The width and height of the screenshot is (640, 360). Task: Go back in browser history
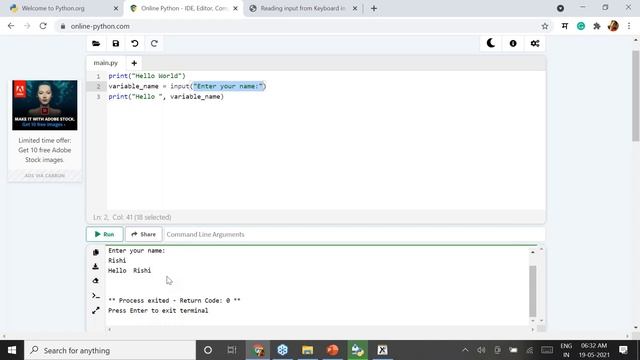click(11, 26)
